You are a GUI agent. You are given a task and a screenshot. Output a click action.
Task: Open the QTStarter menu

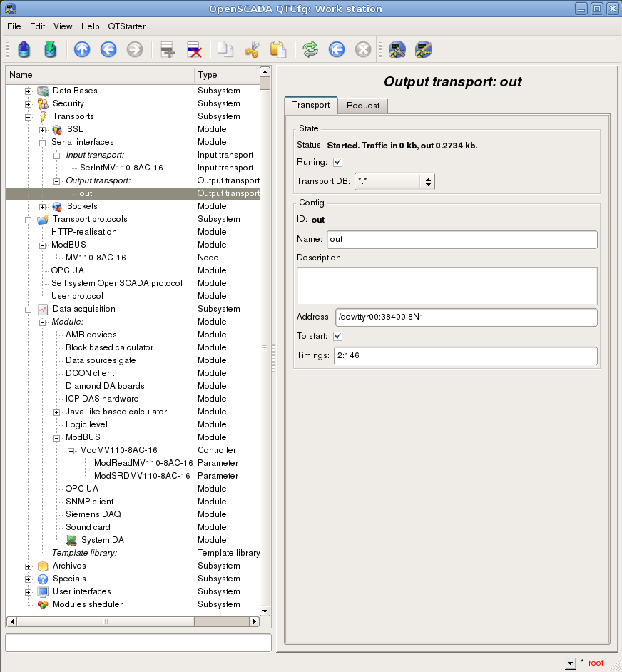click(126, 26)
